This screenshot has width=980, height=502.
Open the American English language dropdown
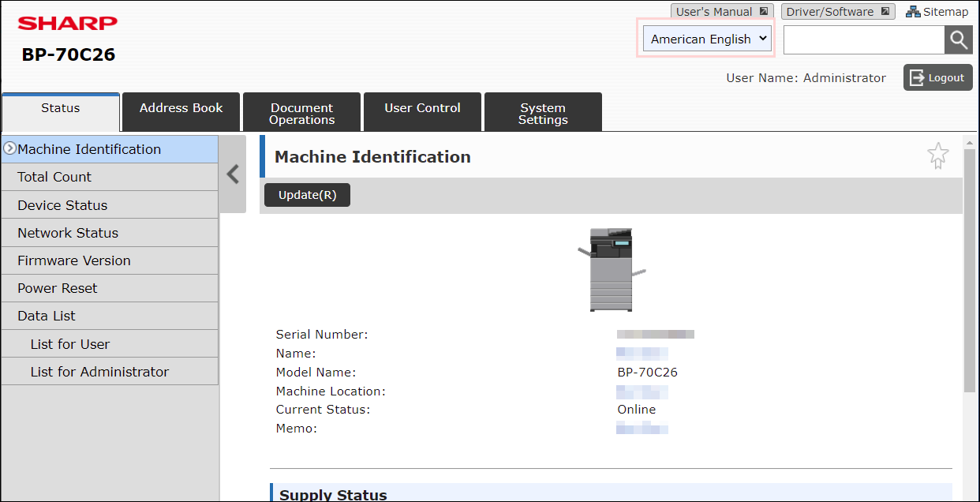click(x=707, y=39)
